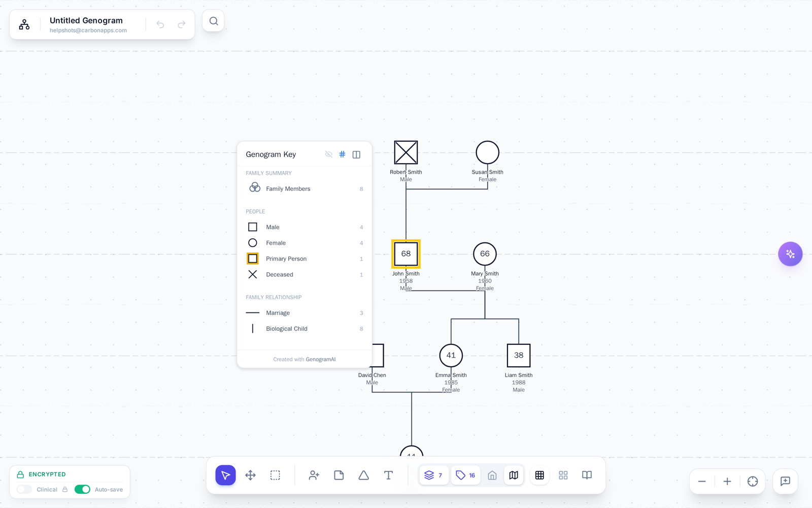The image size is (812, 508).
Task: Switch the key panel column layout
Action: (357, 154)
